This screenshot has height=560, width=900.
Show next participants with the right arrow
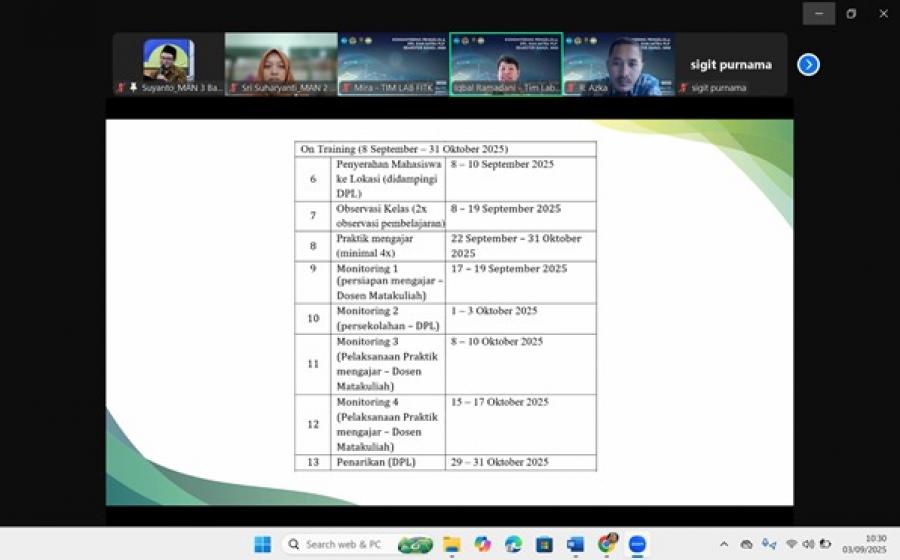[x=808, y=65]
